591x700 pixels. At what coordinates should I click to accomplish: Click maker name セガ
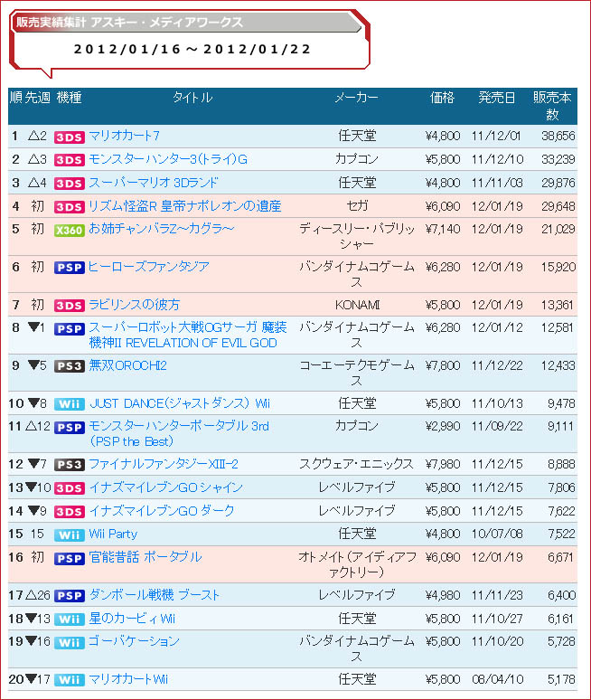click(x=357, y=206)
